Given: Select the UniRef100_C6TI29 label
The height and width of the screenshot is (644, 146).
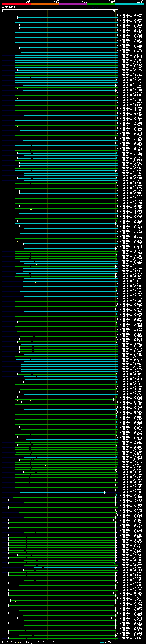Looking at the screenshot, I should (131, 334).
